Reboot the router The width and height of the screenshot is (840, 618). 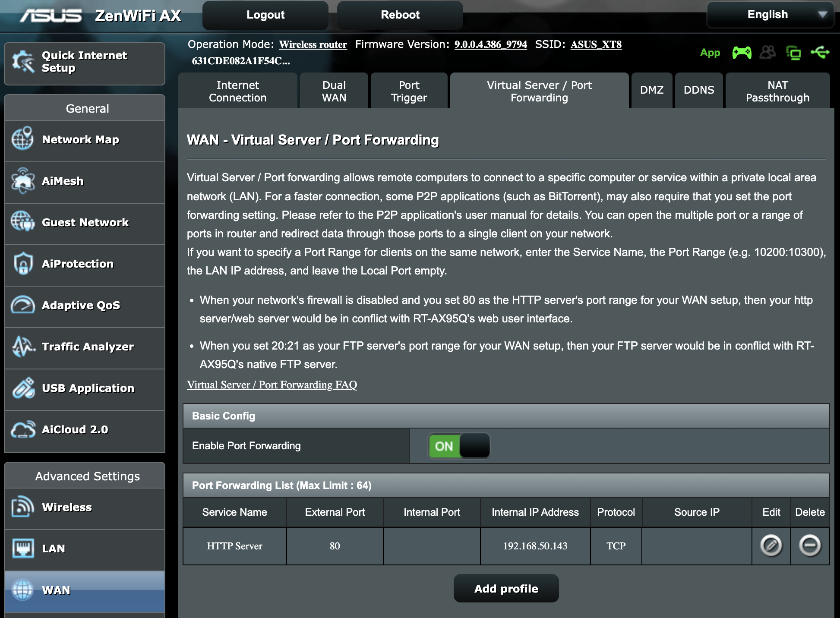click(400, 14)
